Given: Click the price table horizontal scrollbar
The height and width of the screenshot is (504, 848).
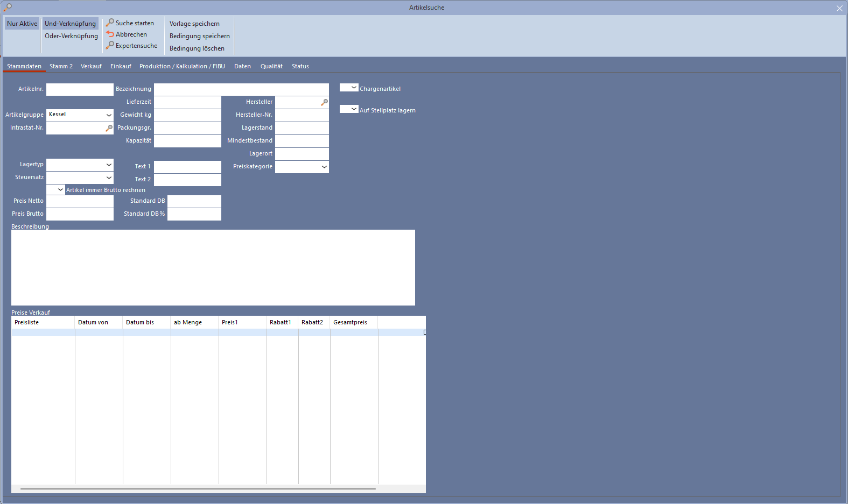Looking at the screenshot, I should coord(198,489).
